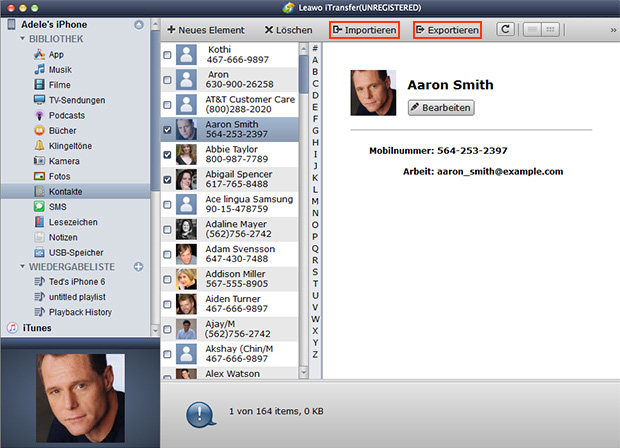Click the Importieren button
620x448 pixels.
365,30
